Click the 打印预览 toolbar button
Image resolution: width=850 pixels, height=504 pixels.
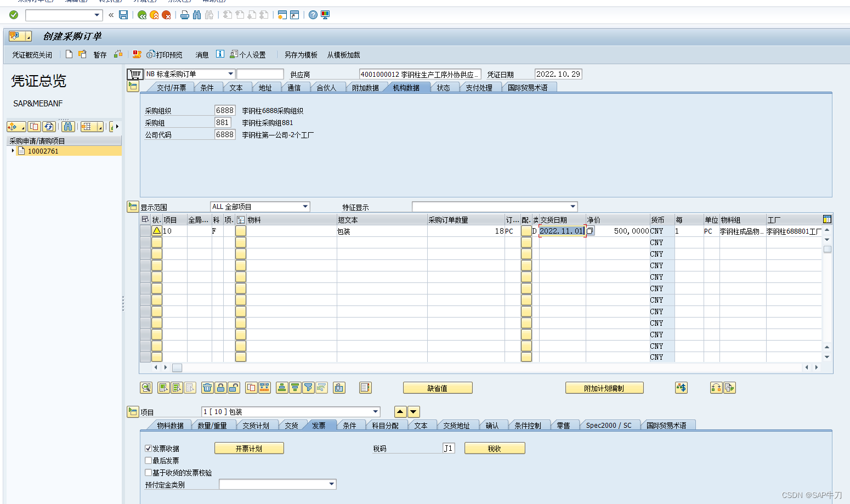click(165, 55)
